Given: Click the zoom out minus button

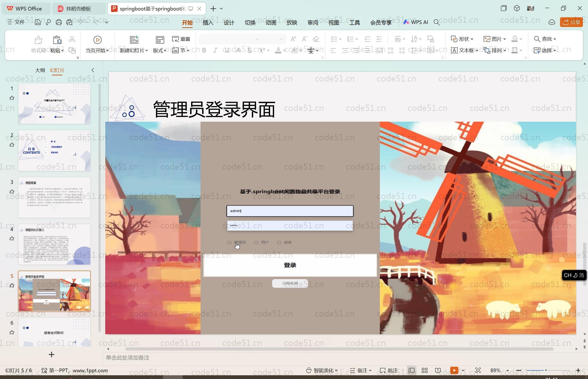Looking at the screenshot, I should 518,370.
